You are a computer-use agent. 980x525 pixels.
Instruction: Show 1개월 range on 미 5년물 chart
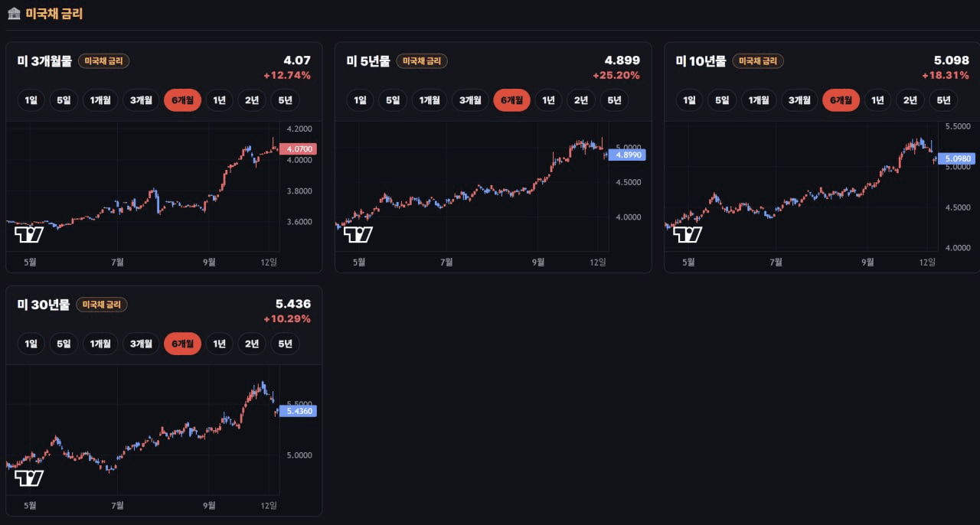tap(430, 100)
